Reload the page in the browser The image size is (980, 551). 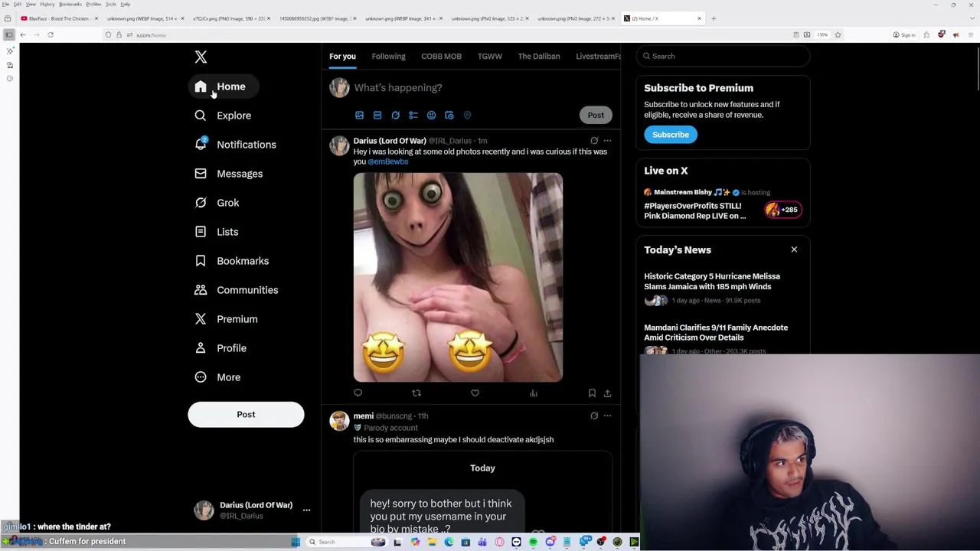[x=51, y=35]
